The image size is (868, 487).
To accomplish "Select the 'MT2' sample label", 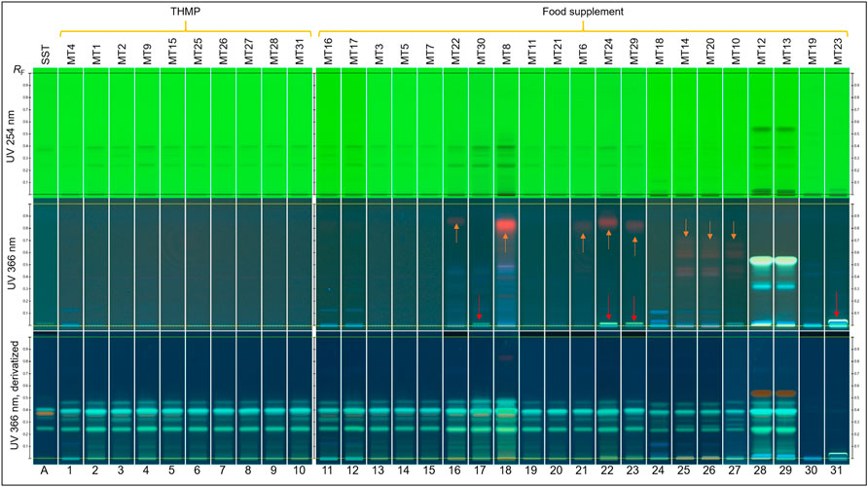I will [122, 55].
